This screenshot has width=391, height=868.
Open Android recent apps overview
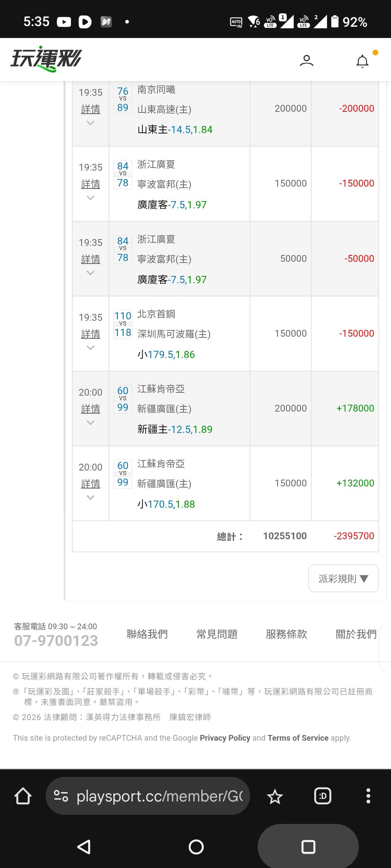tap(308, 847)
